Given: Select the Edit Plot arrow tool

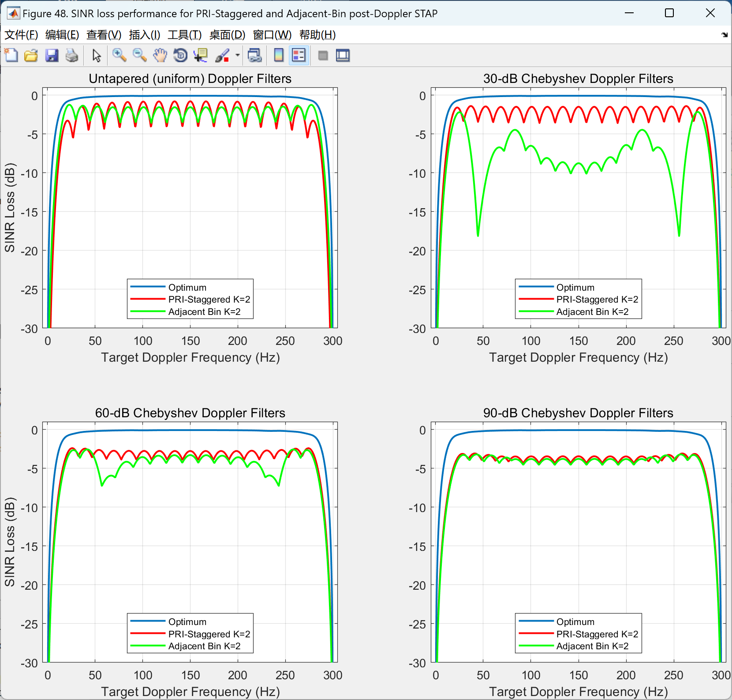Looking at the screenshot, I should pyautogui.click(x=97, y=55).
